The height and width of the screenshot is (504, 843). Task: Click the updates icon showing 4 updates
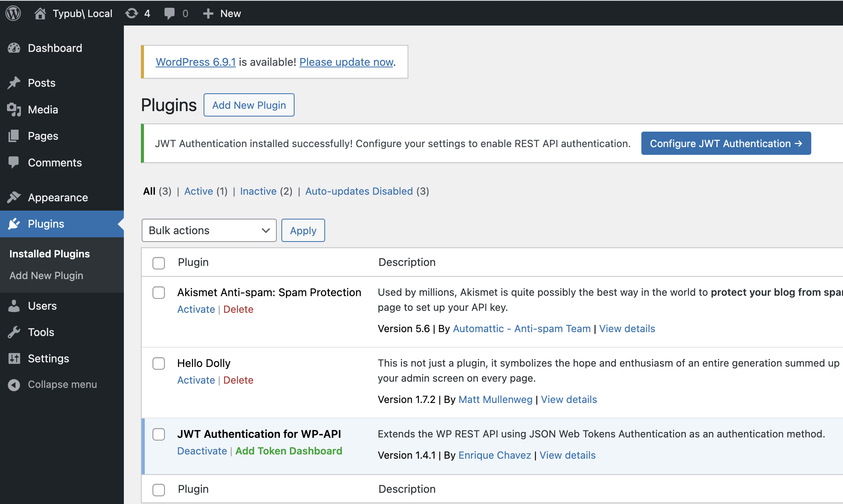pyautogui.click(x=132, y=13)
